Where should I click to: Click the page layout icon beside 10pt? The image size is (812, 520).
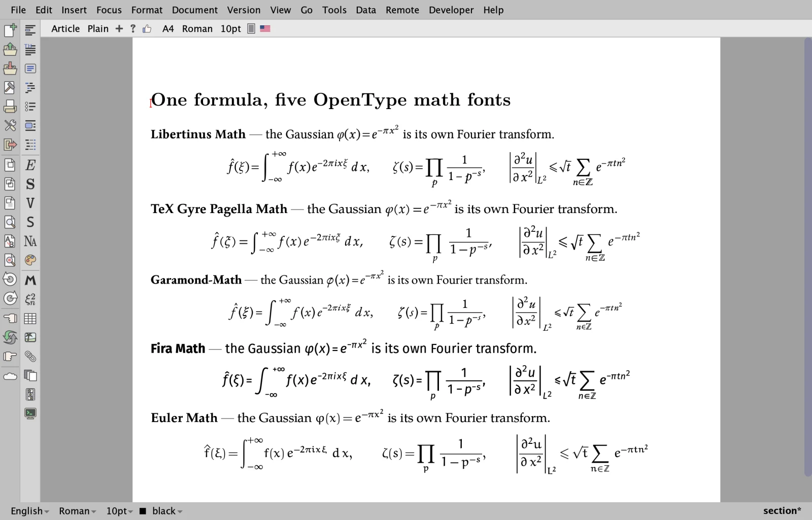point(251,29)
